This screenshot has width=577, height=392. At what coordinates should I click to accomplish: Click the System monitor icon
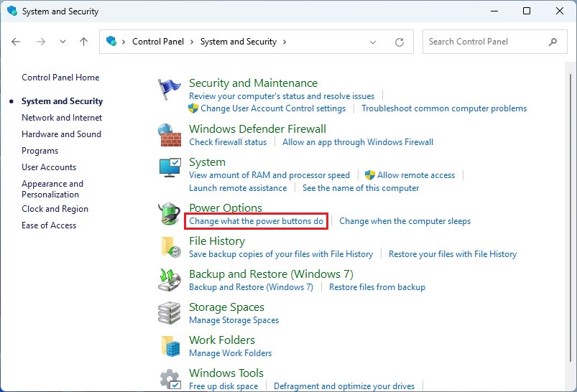(170, 168)
